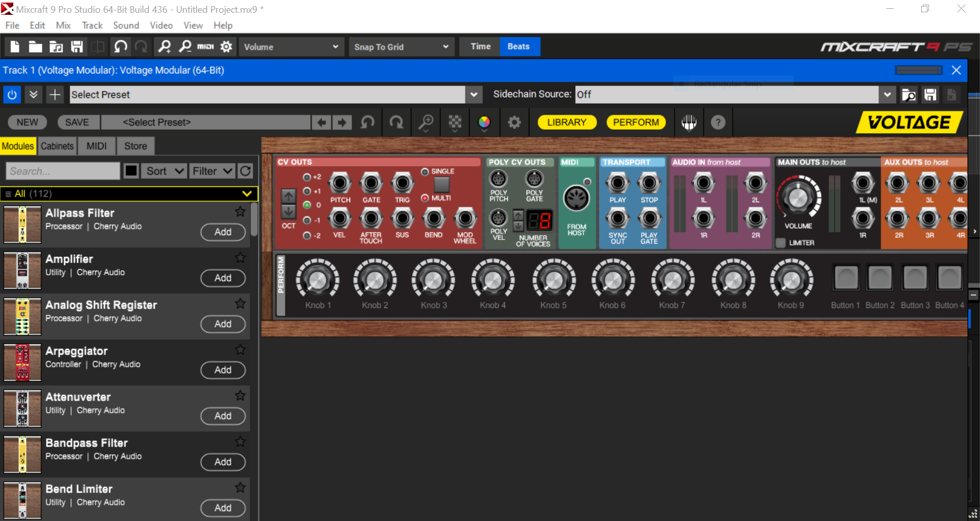Click the Mixcraft undo arrow icon
980x521 pixels.
(120, 47)
